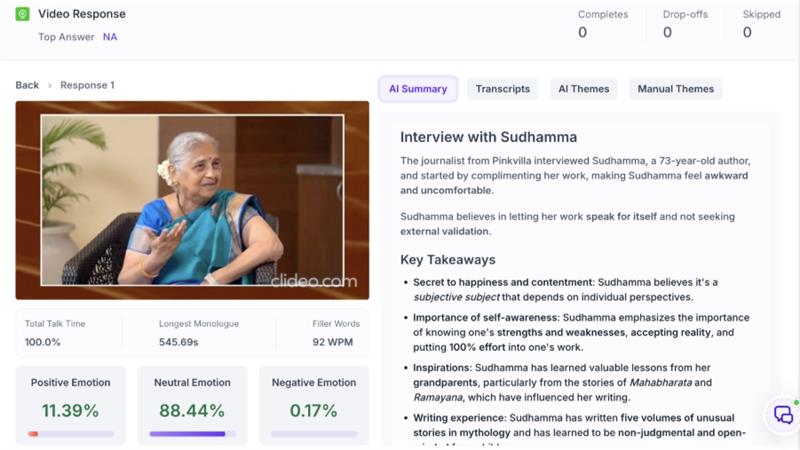Switch to the AI Summary tab

(418, 89)
